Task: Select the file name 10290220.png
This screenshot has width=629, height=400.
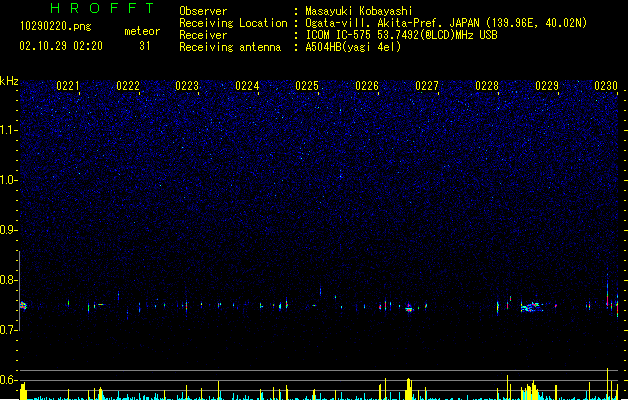Action: [56, 26]
